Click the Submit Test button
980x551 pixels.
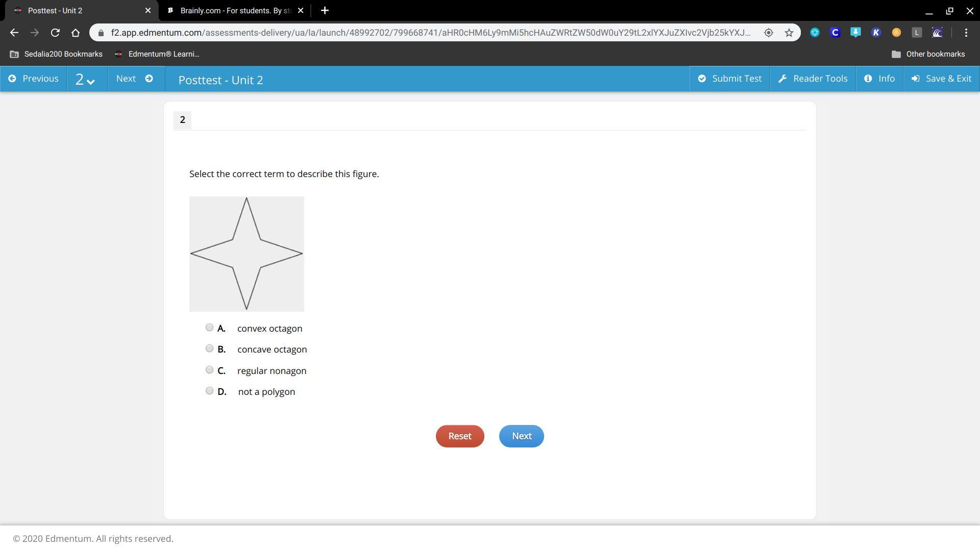click(x=729, y=79)
